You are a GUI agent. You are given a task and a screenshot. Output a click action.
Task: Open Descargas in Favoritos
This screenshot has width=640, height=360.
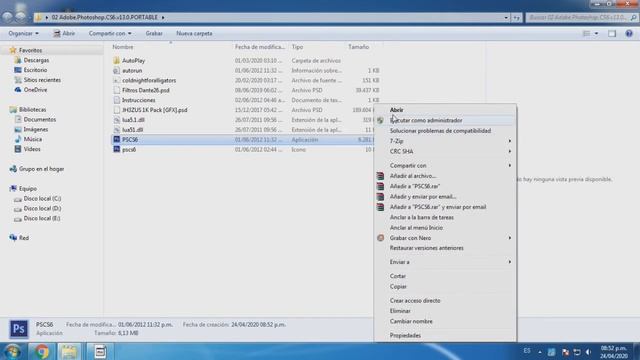pyautogui.click(x=36, y=60)
